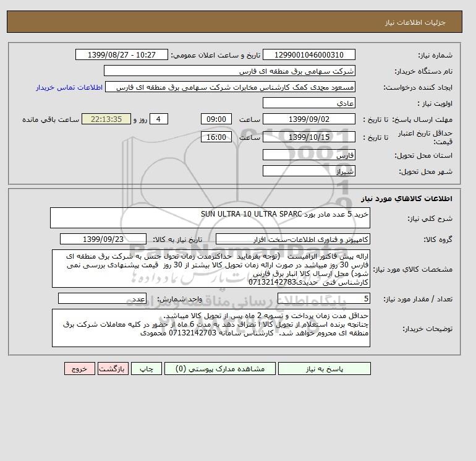Click the تاریخ نیاز به کالا label
This screenshot has width=476, height=461.
coord(177,239)
